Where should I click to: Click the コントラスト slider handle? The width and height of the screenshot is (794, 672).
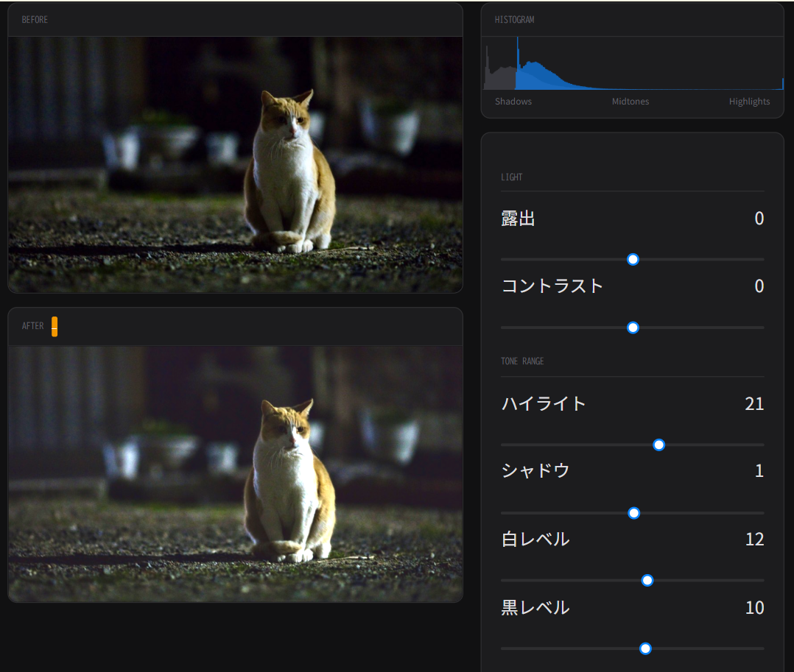(632, 328)
